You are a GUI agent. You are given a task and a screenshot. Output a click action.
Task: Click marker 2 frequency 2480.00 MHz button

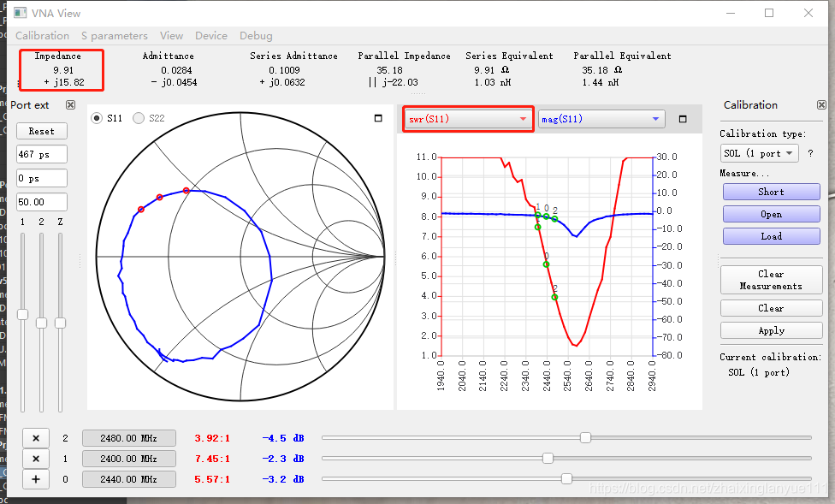(129, 438)
